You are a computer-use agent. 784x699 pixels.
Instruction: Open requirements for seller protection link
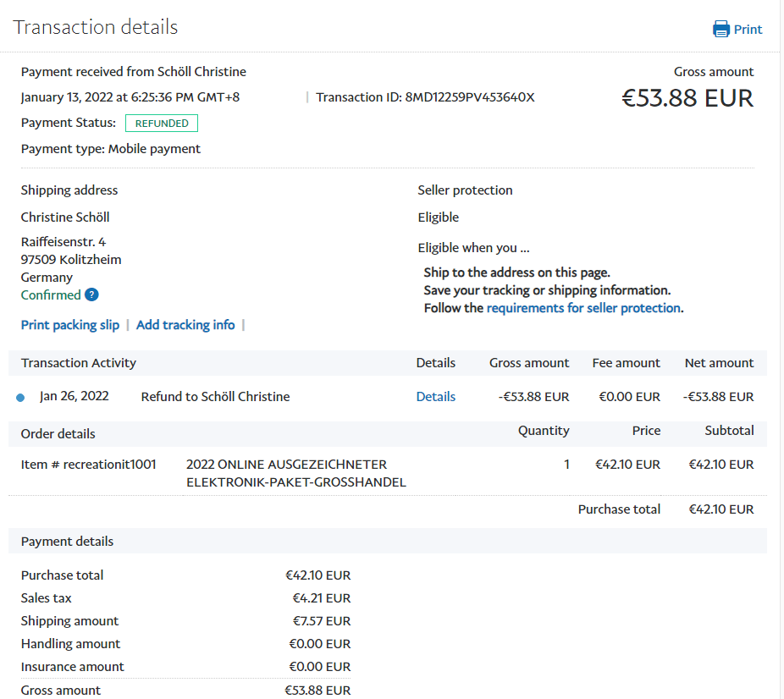coord(583,308)
